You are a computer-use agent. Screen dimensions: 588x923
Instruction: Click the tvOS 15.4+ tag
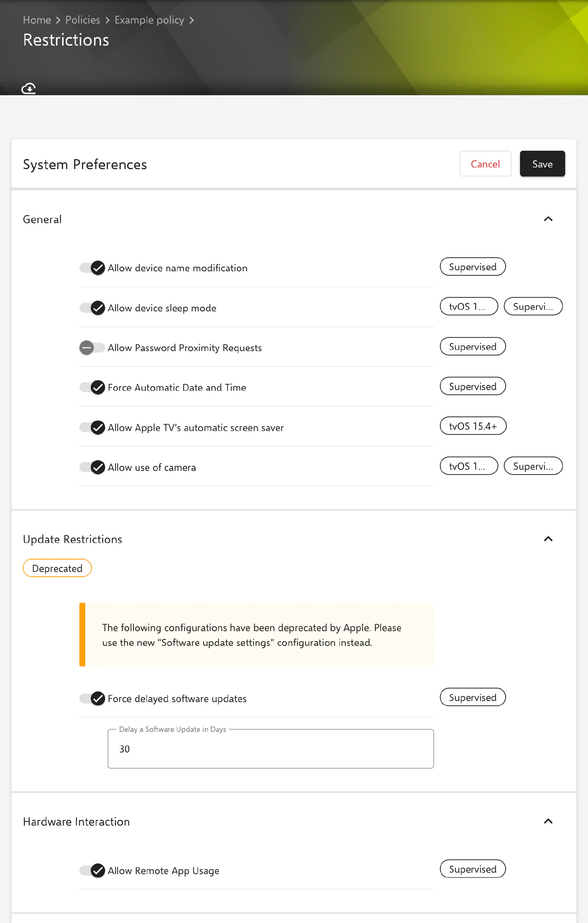473,426
